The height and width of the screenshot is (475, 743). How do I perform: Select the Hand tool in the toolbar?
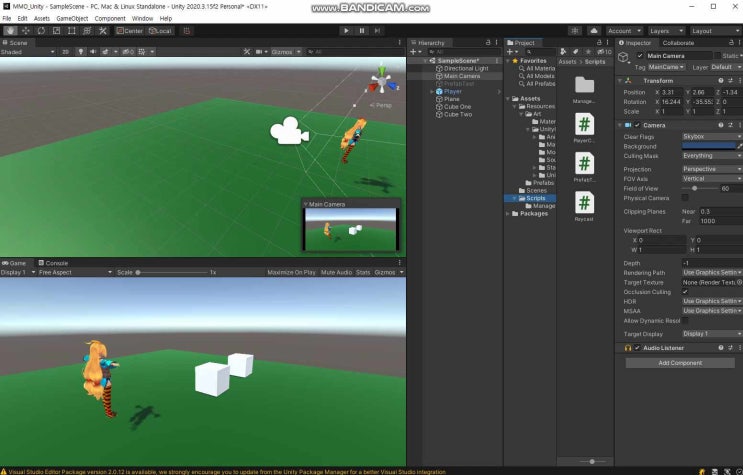pos(10,31)
